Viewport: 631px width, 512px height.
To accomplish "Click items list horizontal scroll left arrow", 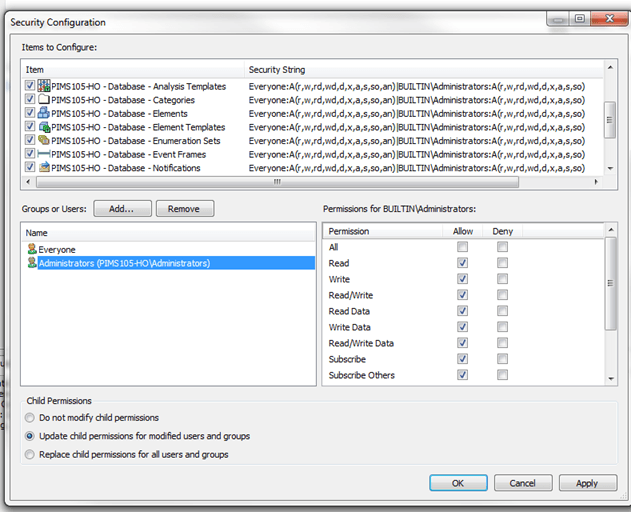I will pos(28,182).
